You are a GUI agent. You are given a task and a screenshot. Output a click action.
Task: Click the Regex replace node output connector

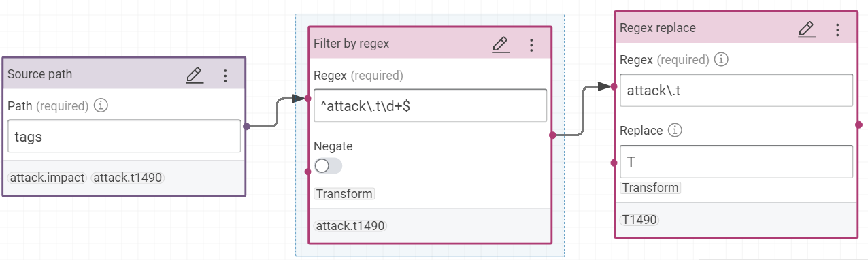coord(858,125)
